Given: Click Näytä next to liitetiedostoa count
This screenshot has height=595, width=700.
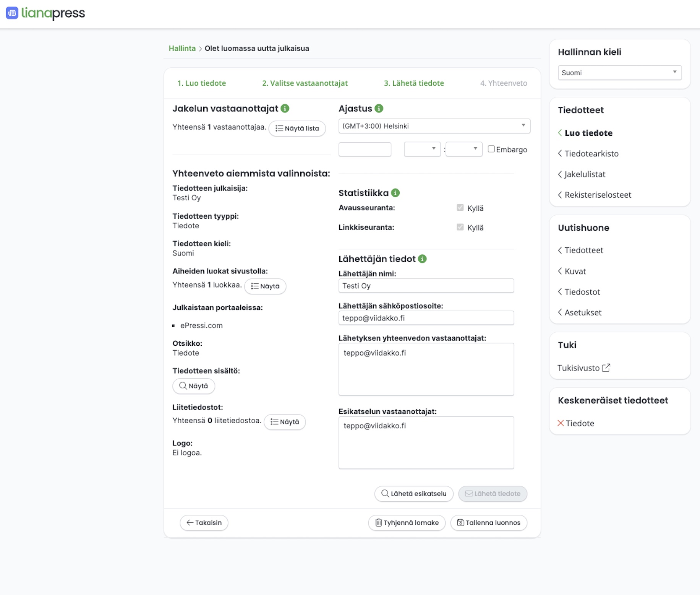Looking at the screenshot, I should pyautogui.click(x=285, y=422).
